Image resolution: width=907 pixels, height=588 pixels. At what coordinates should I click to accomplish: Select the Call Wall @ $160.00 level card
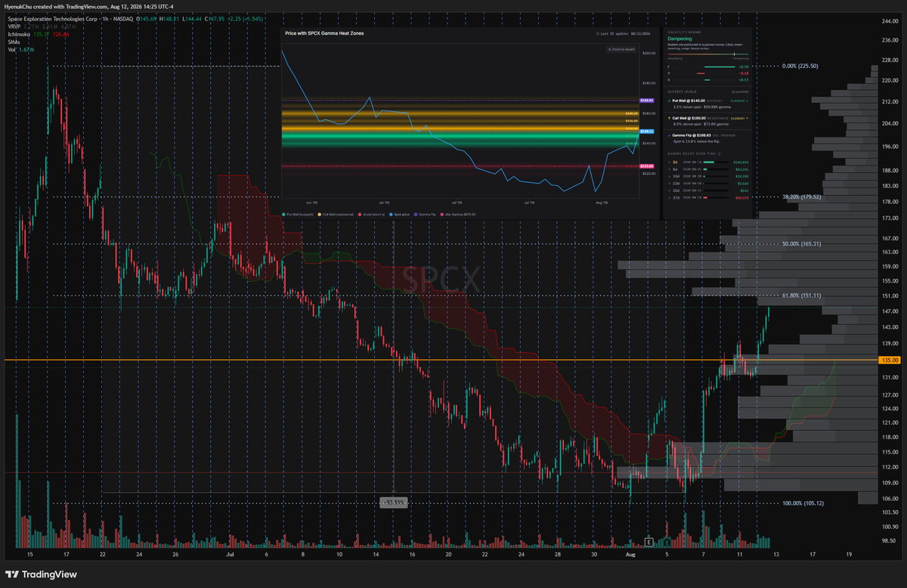708,122
